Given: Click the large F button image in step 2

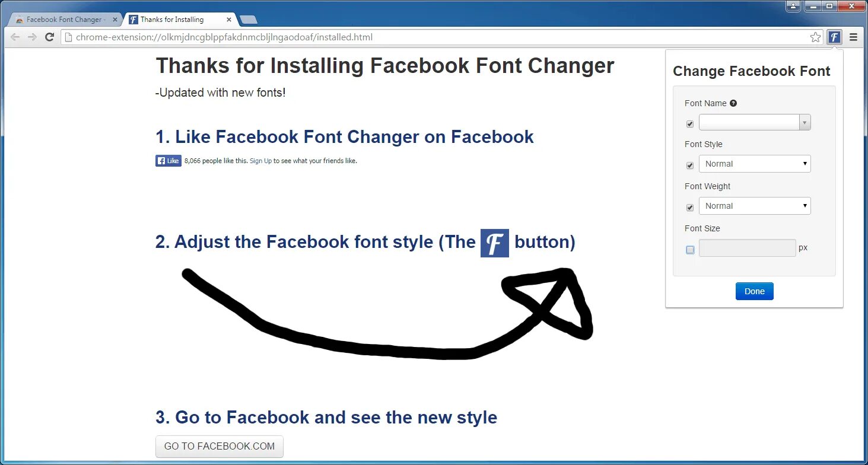Looking at the screenshot, I should (495, 243).
